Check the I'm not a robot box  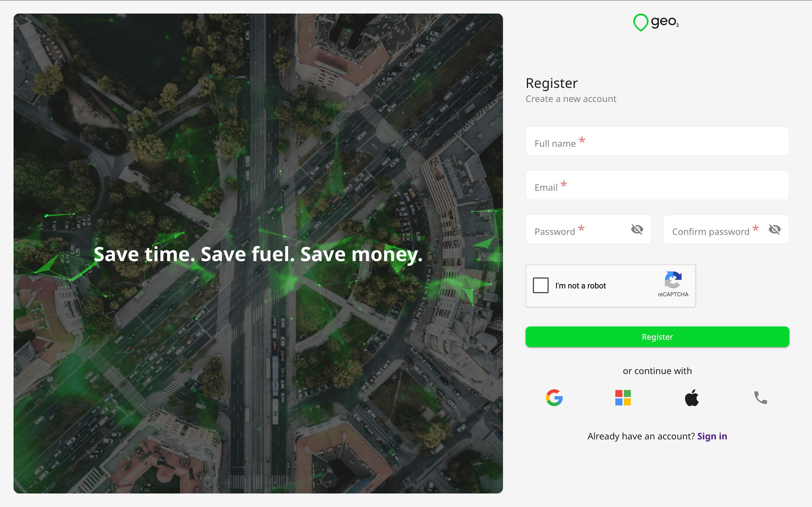[540, 285]
